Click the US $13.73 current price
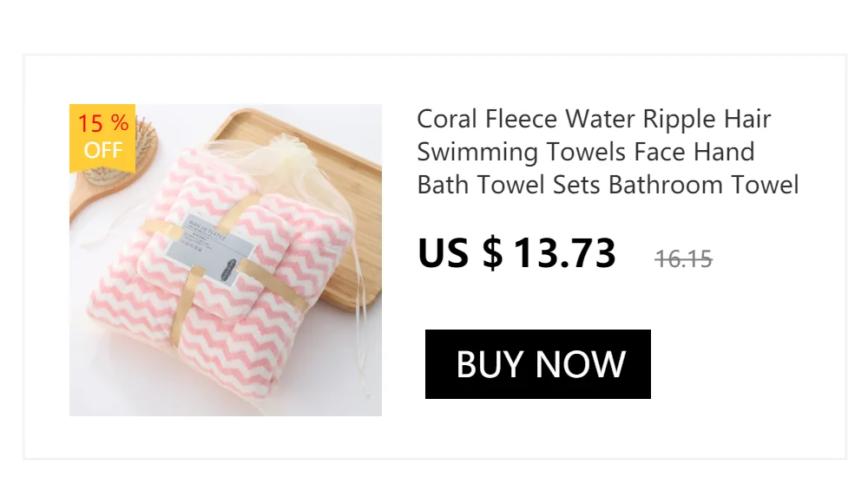The image size is (868, 503). (516, 253)
